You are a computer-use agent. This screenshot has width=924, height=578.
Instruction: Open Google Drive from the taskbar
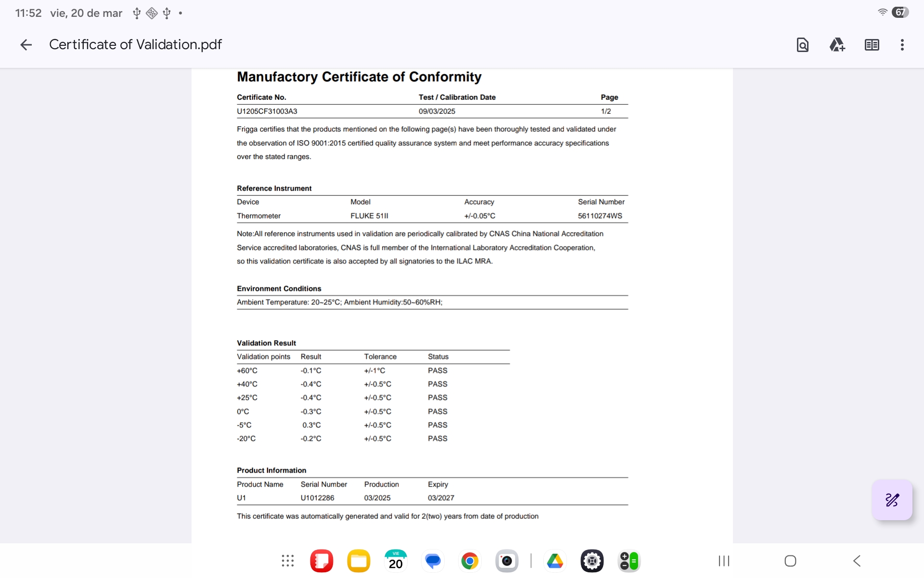tap(555, 561)
